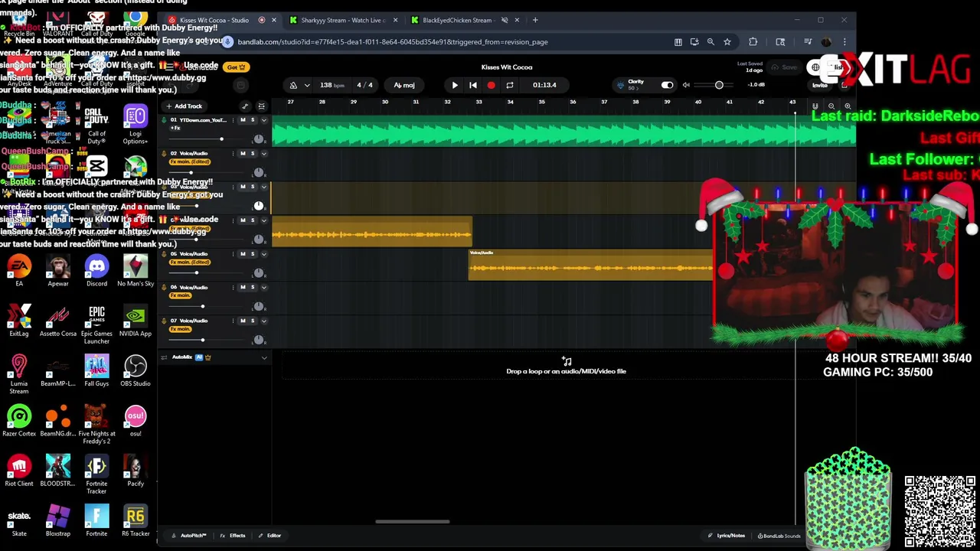Screen dimensions: 980x551
Task: Mute track 05 Voice/Audio
Action: (243, 253)
